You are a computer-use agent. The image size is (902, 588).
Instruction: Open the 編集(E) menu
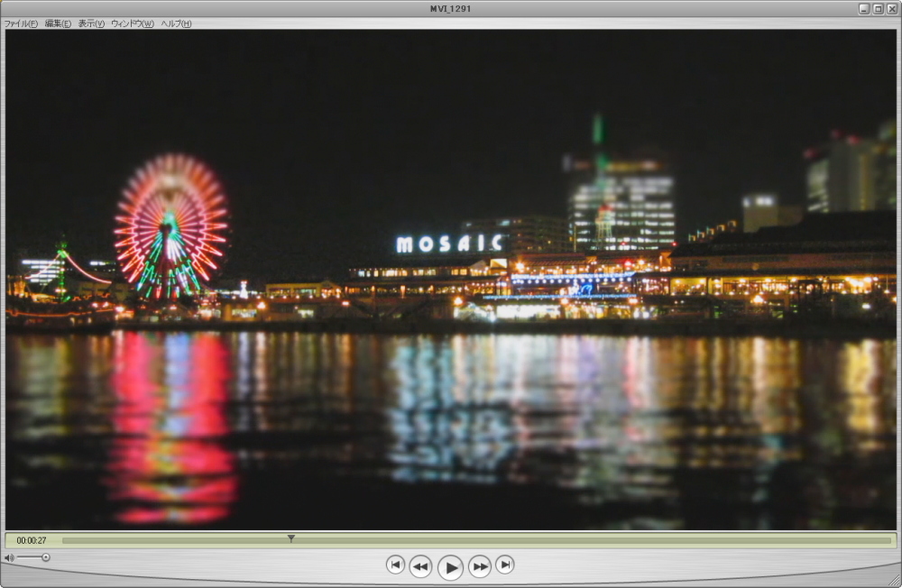pyautogui.click(x=58, y=23)
